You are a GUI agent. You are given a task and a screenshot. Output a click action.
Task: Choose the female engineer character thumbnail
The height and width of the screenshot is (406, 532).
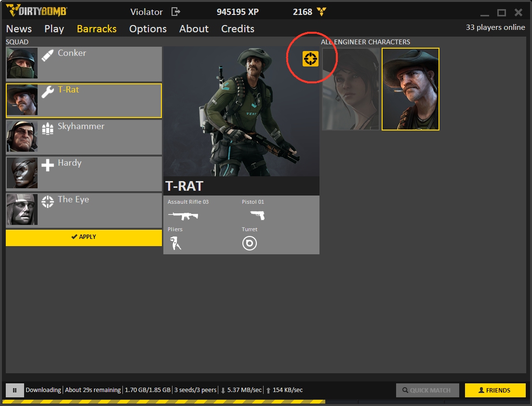(351, 89)
